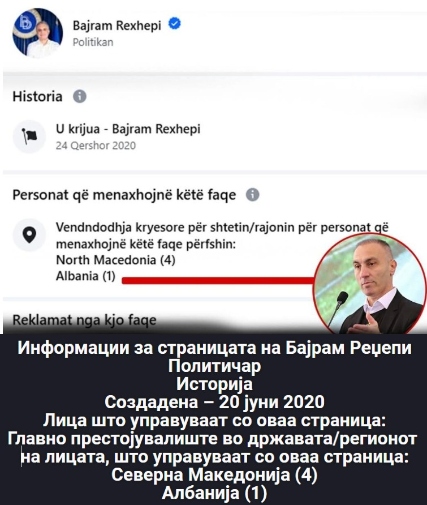Click the 'Информации за страницата' caption heading
The image size is (427, 505).
(x=214, y=348)
